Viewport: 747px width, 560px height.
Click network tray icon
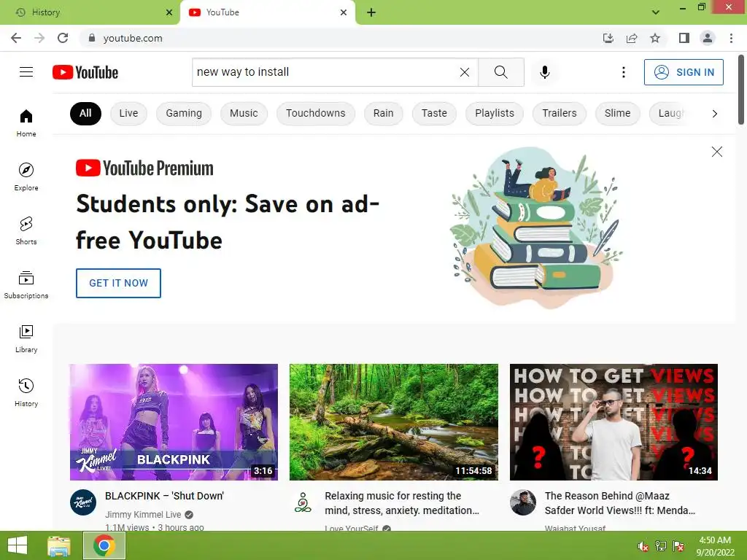[661, 546]
